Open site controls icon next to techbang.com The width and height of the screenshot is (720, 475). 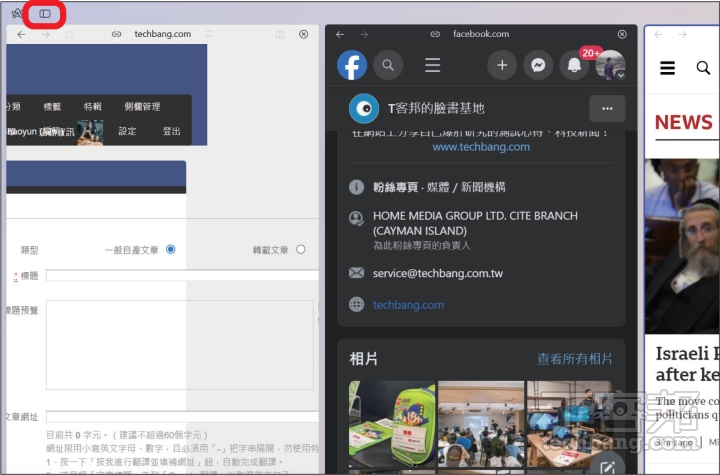point(209,34)
